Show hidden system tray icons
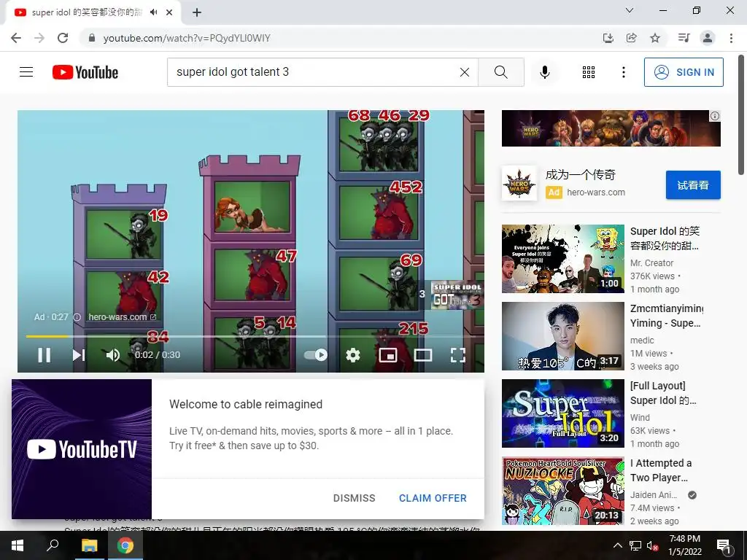The width and height of the screenshot is (747, 560). pyautogui.click(x=617, y=545)
